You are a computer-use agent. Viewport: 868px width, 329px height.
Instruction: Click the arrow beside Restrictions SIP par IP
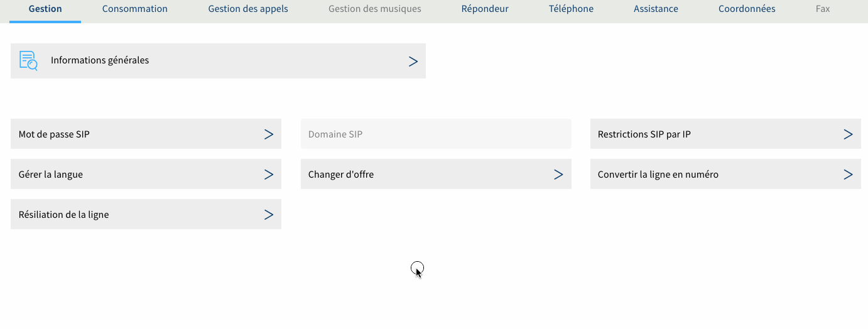[x=847, y=134]
